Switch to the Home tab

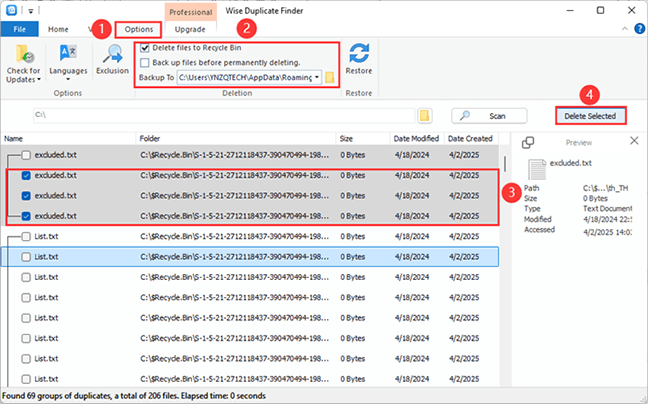click(58, 29)
